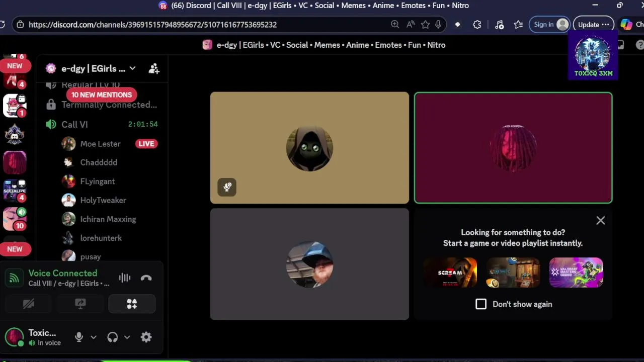Screen dimensions: 644x362
Task: Deafen using the headphones icon
Action: tap(113, 337)
